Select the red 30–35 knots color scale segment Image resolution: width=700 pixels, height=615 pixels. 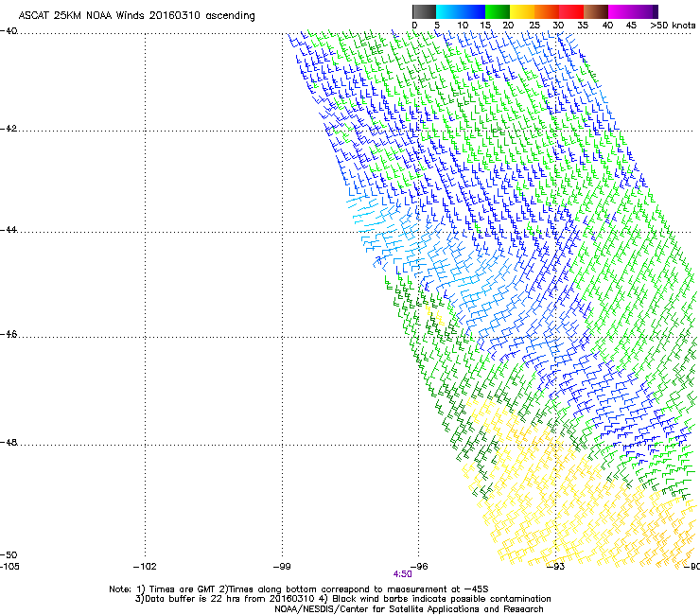coord(571,11)
